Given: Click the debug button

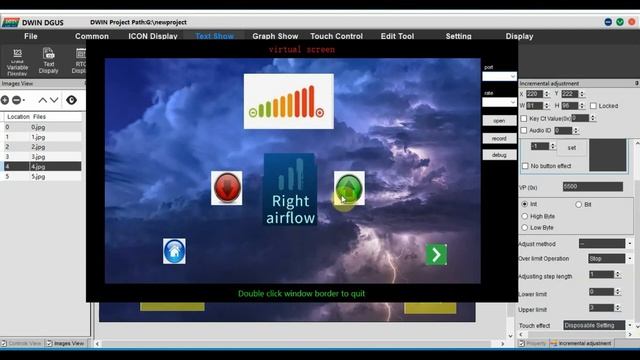Looking at the screenshot, I should 500,155.
